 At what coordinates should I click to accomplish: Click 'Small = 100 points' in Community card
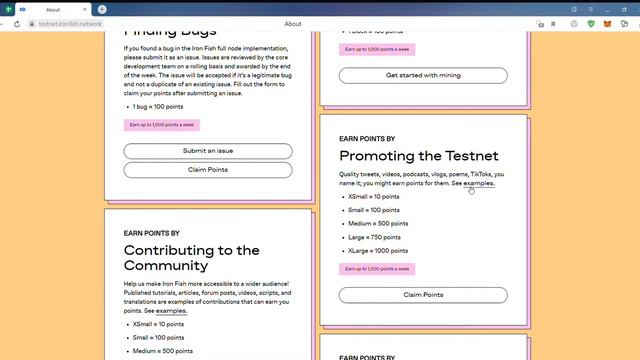[158, 338]
